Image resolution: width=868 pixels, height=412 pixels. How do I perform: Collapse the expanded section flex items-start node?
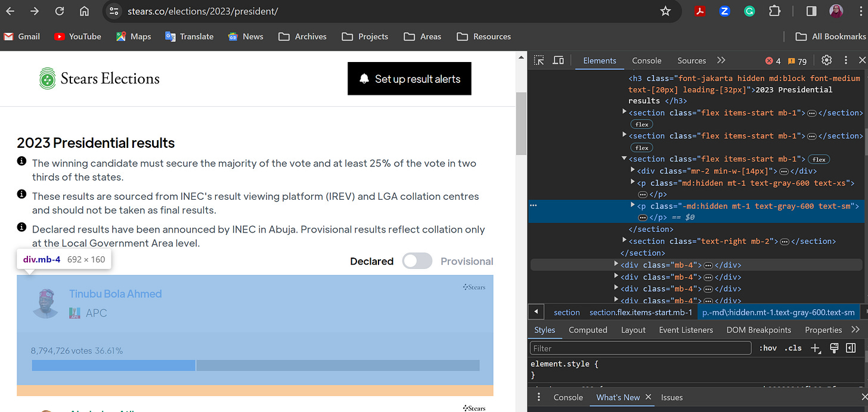coord(625,159)
